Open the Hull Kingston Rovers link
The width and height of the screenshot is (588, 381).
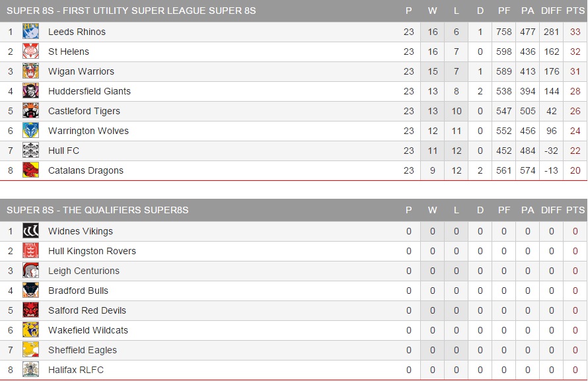tap(92, 251)
